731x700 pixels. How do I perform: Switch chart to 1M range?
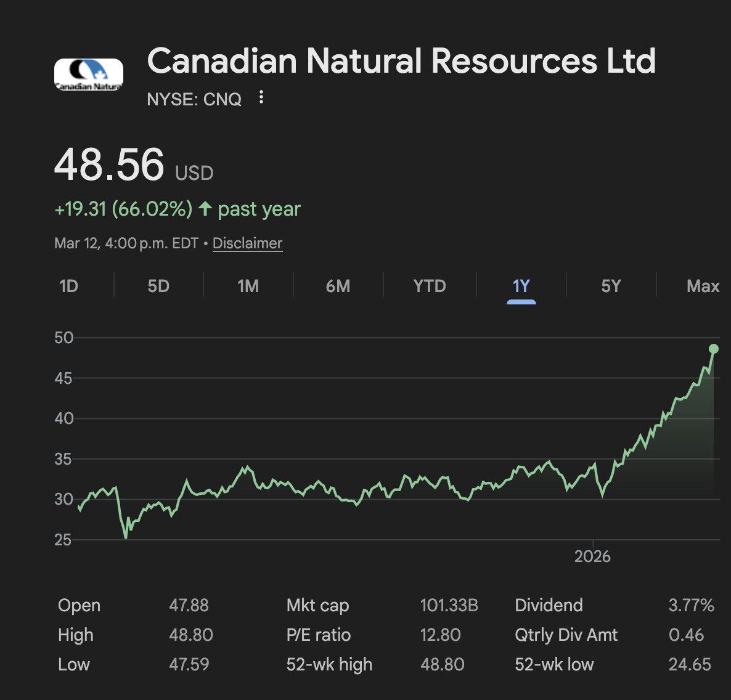pyautogui.click(x=248, y=286)
